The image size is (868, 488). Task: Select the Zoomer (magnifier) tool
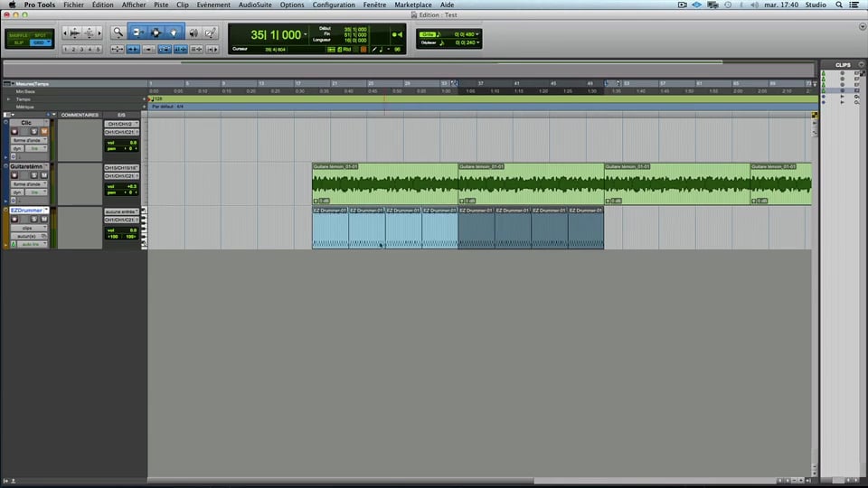[x=118, y=33]
